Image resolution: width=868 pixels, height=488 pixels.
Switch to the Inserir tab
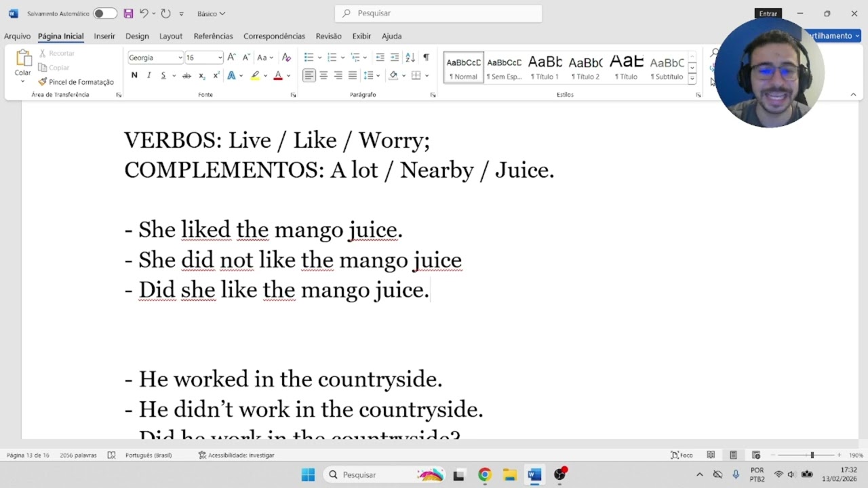(104, 36)
